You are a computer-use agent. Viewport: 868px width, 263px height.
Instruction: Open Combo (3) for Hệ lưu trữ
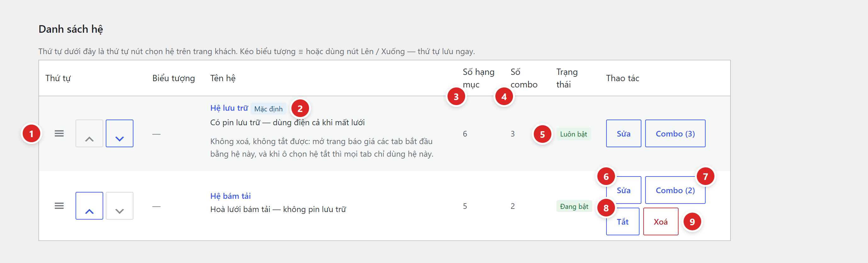click(675, 133)
